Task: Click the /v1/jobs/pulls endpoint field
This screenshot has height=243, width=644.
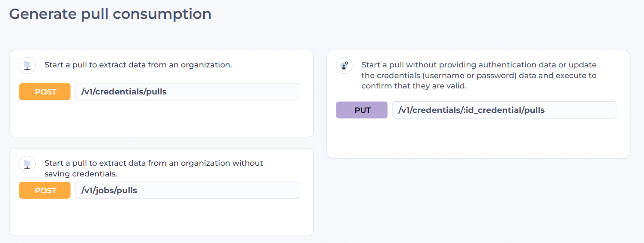Action: pyautogui.click(x=187, y=190)
